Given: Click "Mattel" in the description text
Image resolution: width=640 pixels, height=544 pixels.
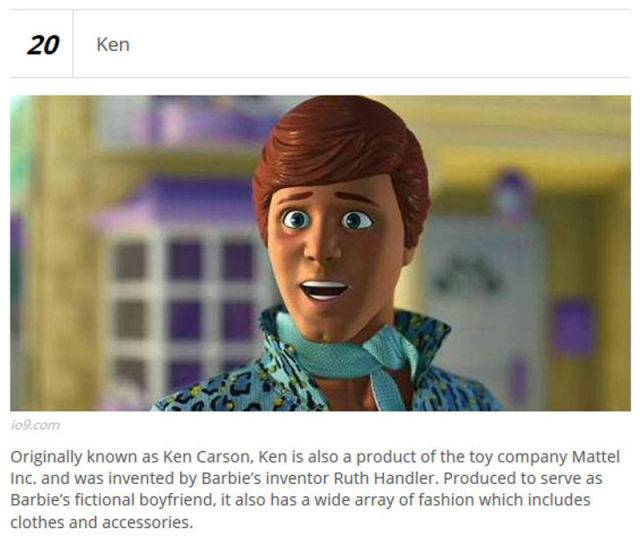Looking at the screenshot, I should pos(596,456).
